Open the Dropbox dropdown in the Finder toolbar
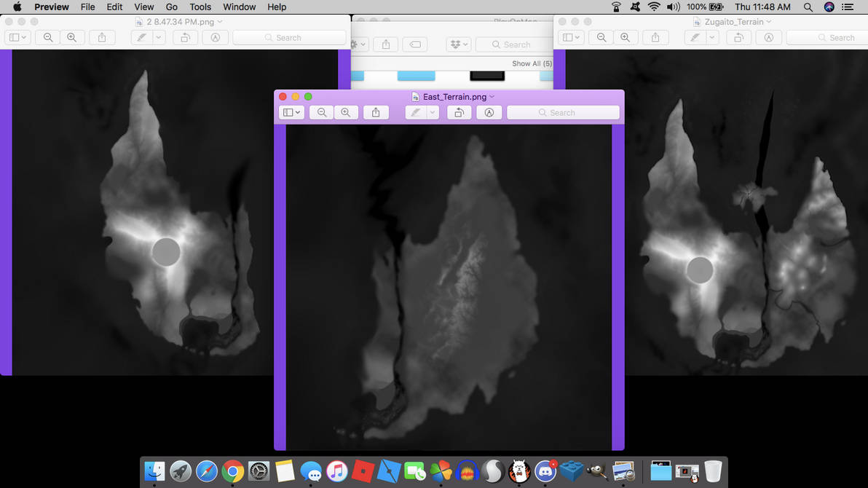 (459, 44)
